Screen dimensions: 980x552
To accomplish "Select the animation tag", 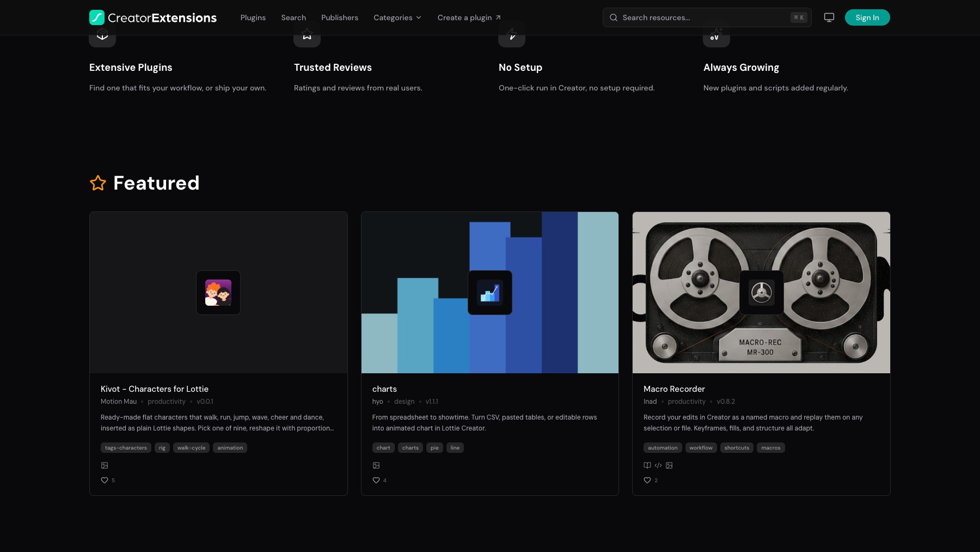I will [230, 448].
